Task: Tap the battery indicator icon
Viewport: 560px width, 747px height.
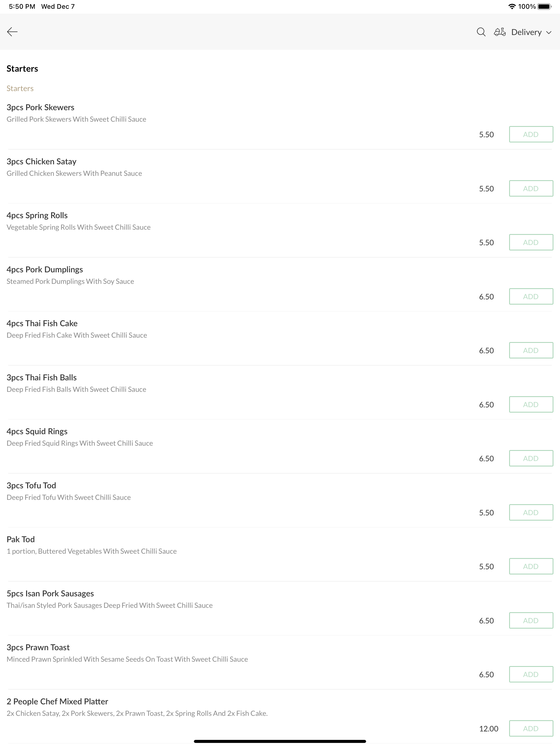Action: (x=544, y=6)
